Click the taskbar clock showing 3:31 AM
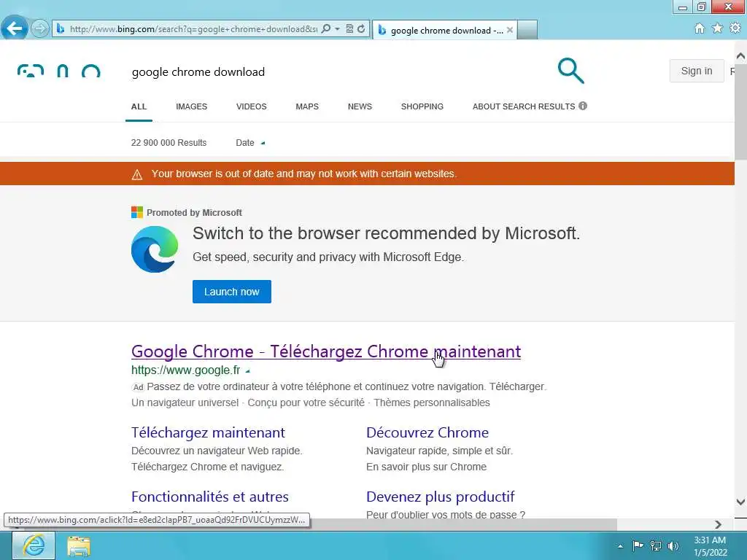Image resolution: width=747 pixels, height=560 pixels. [x=710, y=546]
